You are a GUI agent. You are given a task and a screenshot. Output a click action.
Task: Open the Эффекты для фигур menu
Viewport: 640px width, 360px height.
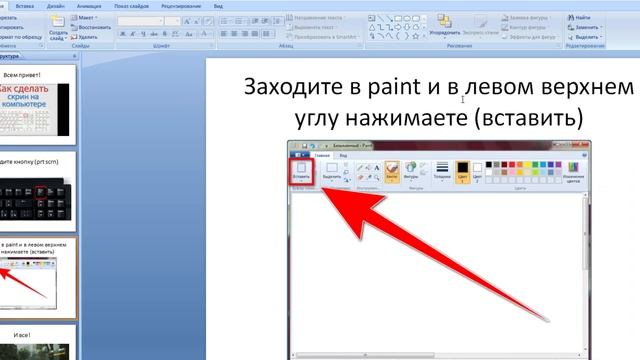[x=531, y=37]
